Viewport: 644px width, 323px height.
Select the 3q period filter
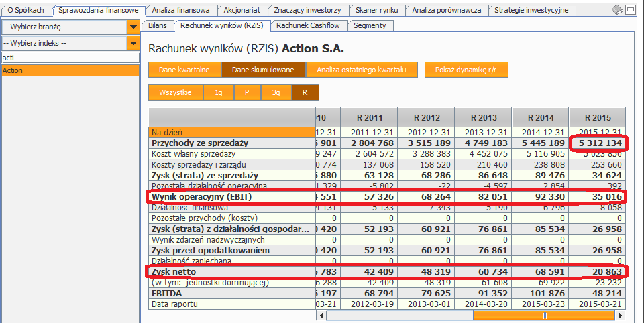pos(276,92)
